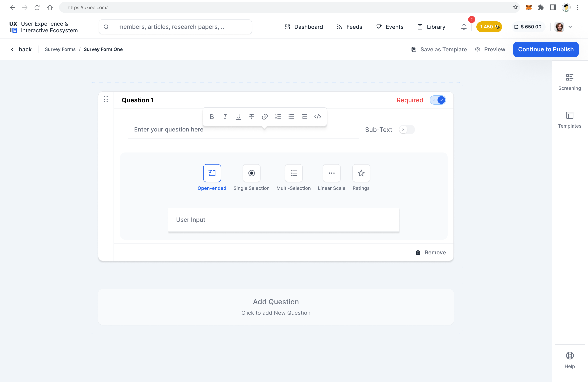Go forward in the browser

[x=24, y=7]
